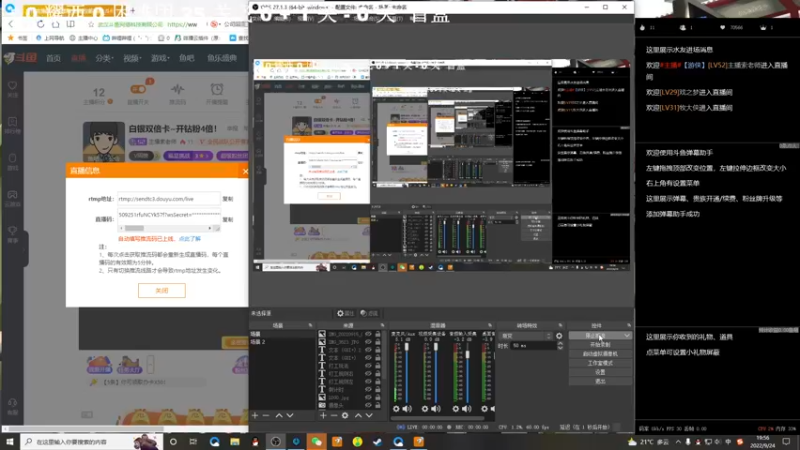800x450 pixels.
Task: Open the scene transition type dropdown
Action: coord(526,336)
